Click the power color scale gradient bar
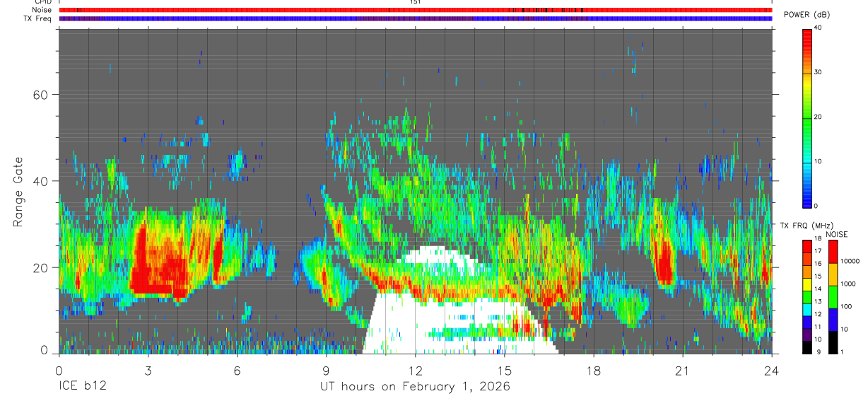The width and height of the screenshot is (868, 401). point(807,117)
